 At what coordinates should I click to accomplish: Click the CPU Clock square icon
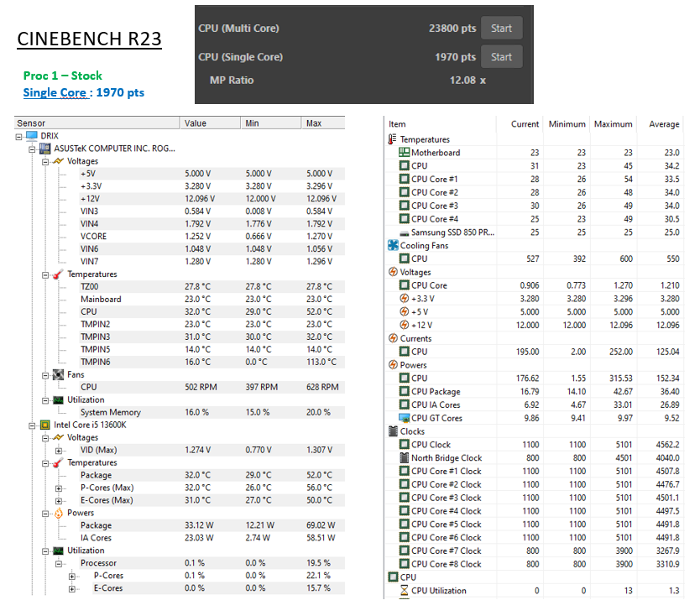[404, 445]
